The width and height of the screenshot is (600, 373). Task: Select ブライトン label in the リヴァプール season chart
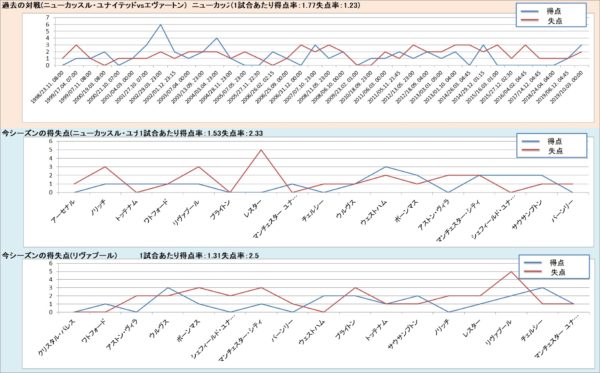[346, 330]
